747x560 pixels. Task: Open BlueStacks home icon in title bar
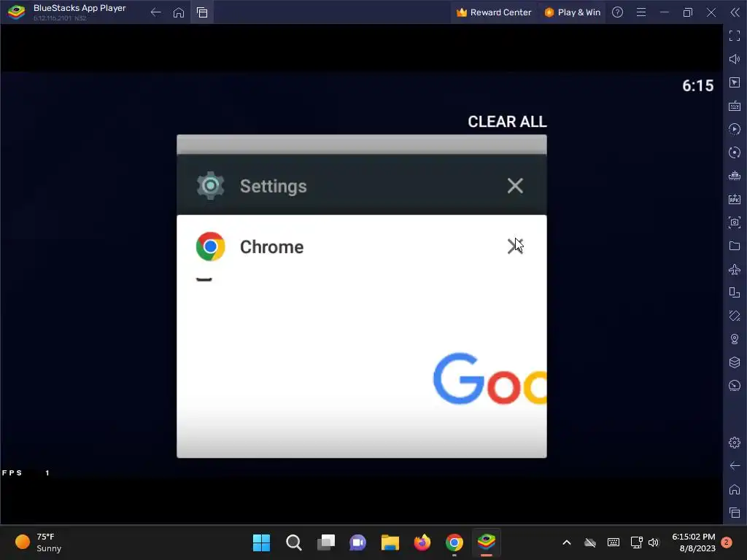(179, 12)
